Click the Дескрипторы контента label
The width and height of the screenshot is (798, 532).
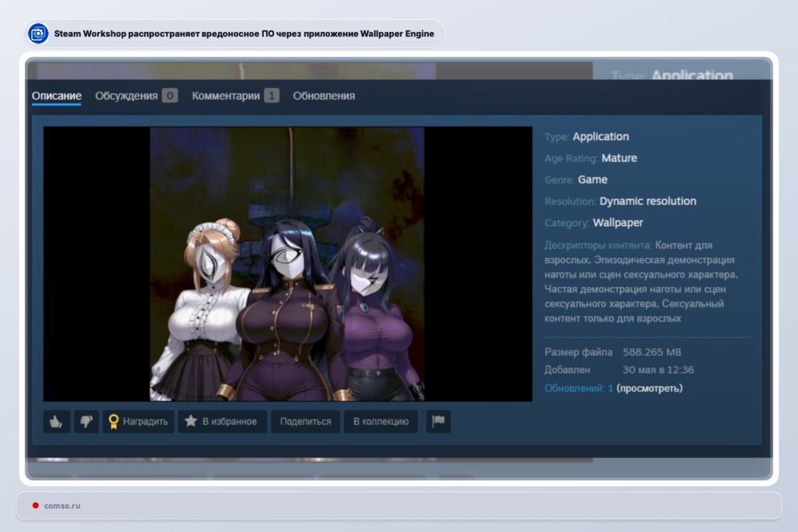coord(598,245)
